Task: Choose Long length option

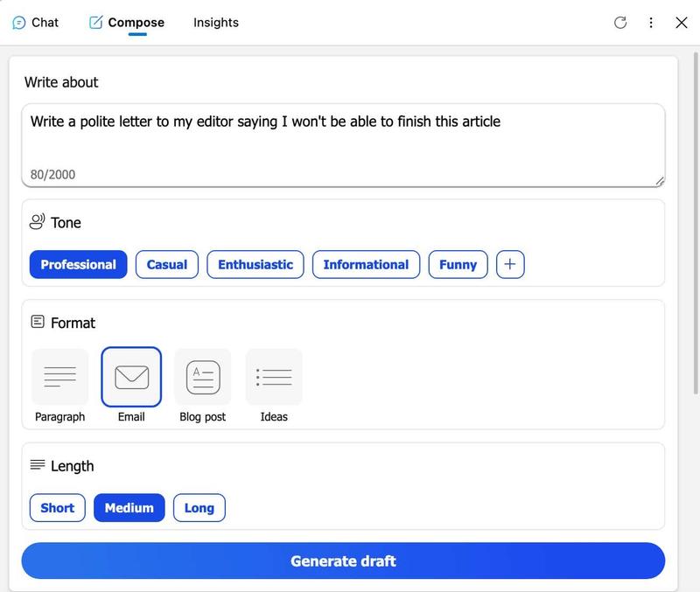Action: click(199, 508)
